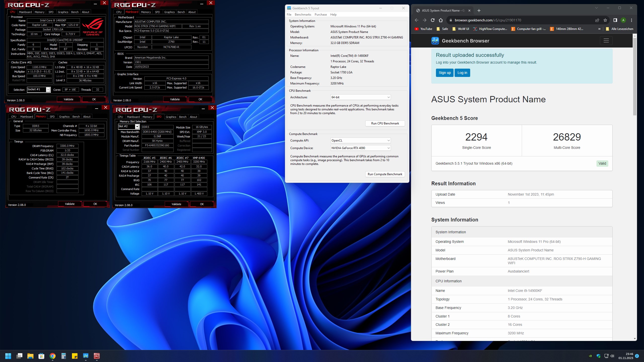Open the Geekbench Browser hamburger menu

pos(606,40)
